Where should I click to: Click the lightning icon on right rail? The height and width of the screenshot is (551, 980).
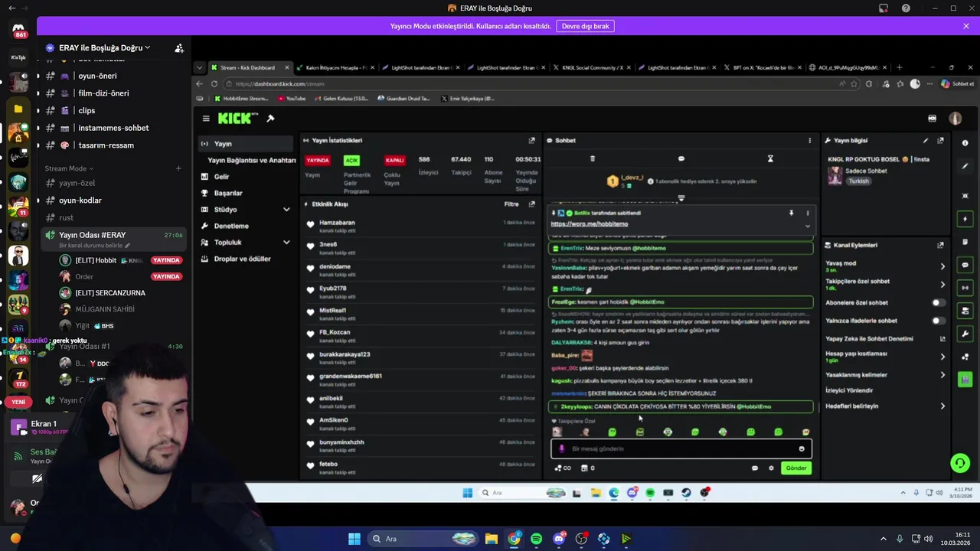pos(965,219)
